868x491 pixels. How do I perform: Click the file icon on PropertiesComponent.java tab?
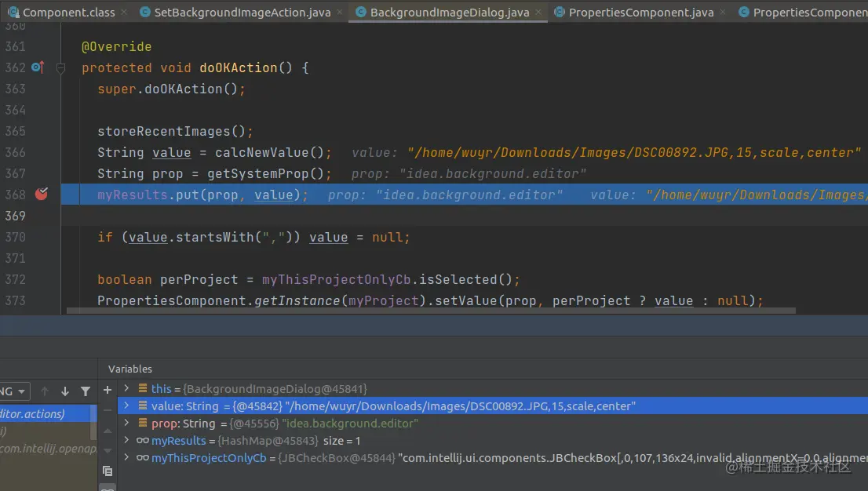pyautogui.click(x=560, y=12)
